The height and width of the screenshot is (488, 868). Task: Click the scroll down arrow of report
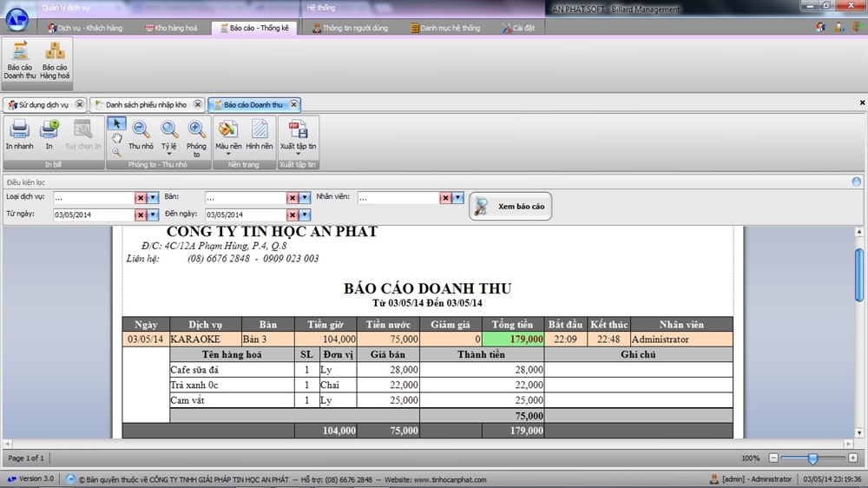tap(858, 433)
